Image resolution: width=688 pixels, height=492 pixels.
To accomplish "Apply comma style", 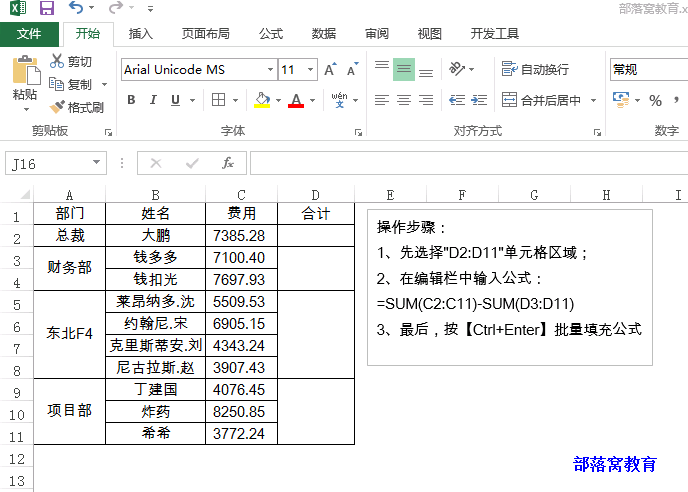I will 677,101.
